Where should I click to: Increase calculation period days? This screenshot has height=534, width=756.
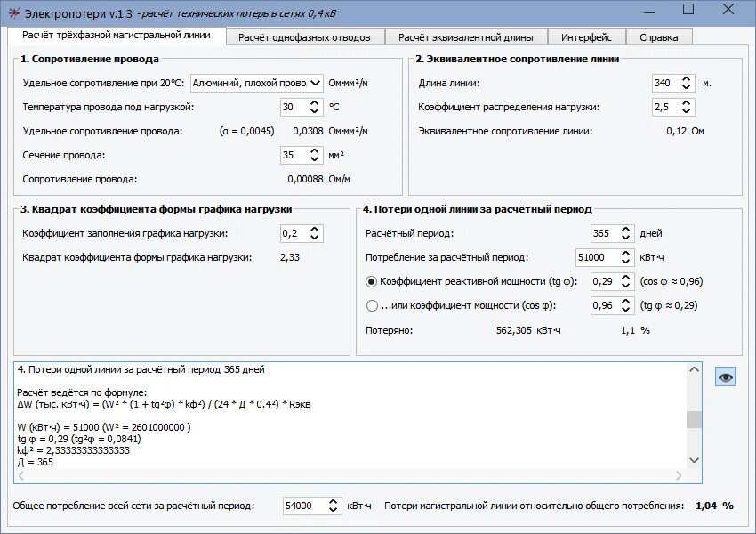pos(625,229)
